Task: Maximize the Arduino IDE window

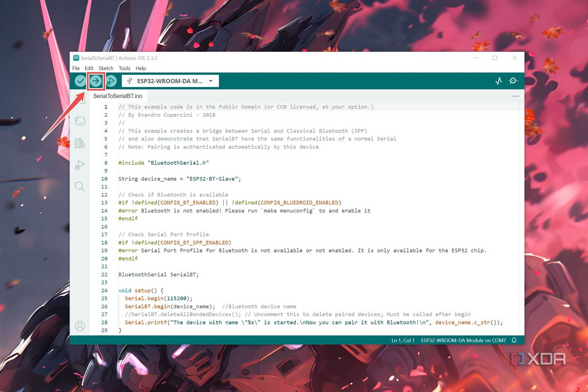Action: (495, 58)
